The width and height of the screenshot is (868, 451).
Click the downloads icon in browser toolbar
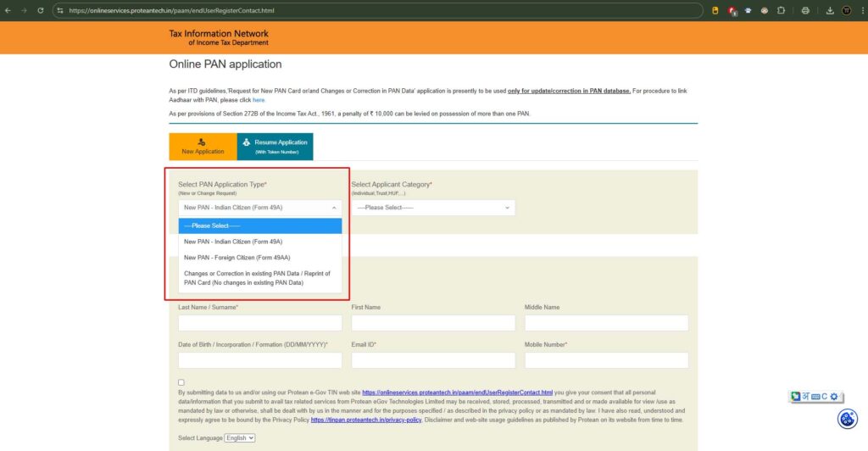point(830,10)
